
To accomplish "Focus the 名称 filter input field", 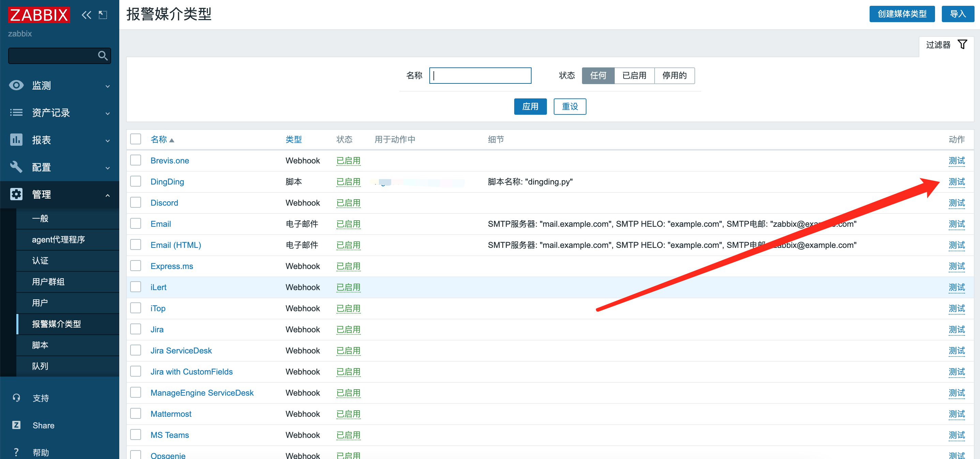I will (x=480, y=75).
